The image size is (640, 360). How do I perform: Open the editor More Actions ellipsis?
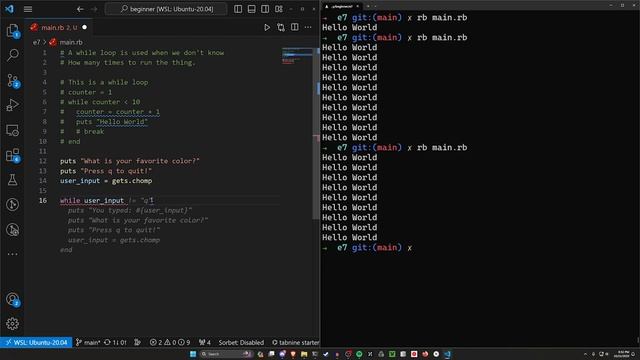tap(308, 27)
